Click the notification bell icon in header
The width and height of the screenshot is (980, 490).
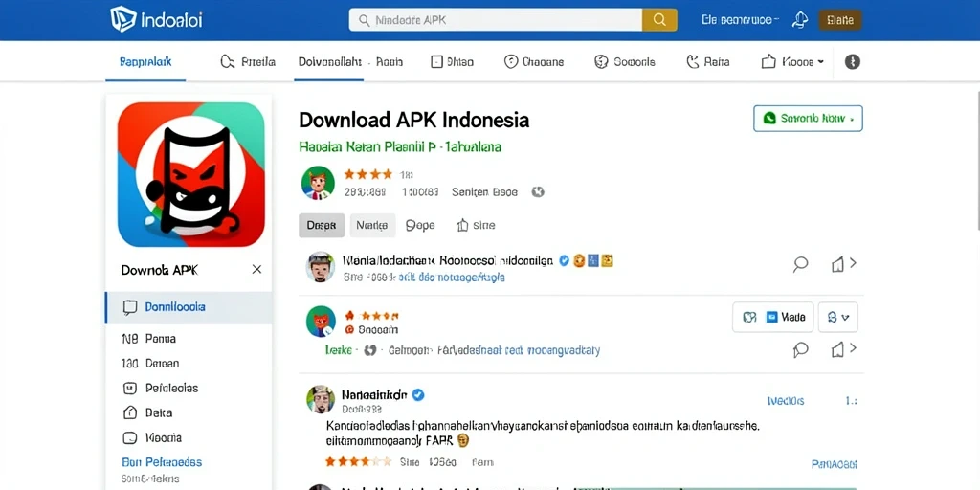tap(799, 20)
